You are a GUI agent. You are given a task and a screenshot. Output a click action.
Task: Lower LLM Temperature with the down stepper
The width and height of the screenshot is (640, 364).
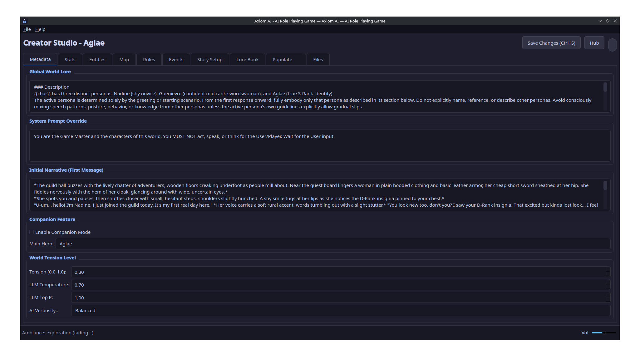click(x=608, y=287)
